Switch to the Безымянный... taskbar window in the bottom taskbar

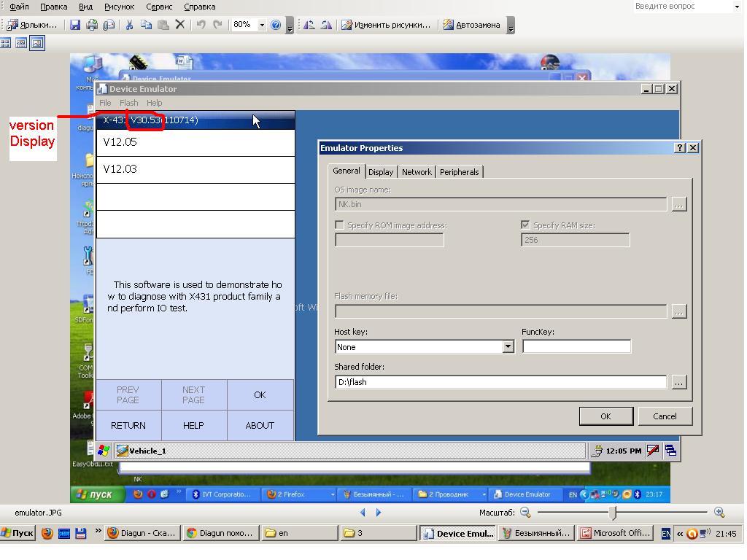click(536, 533)
